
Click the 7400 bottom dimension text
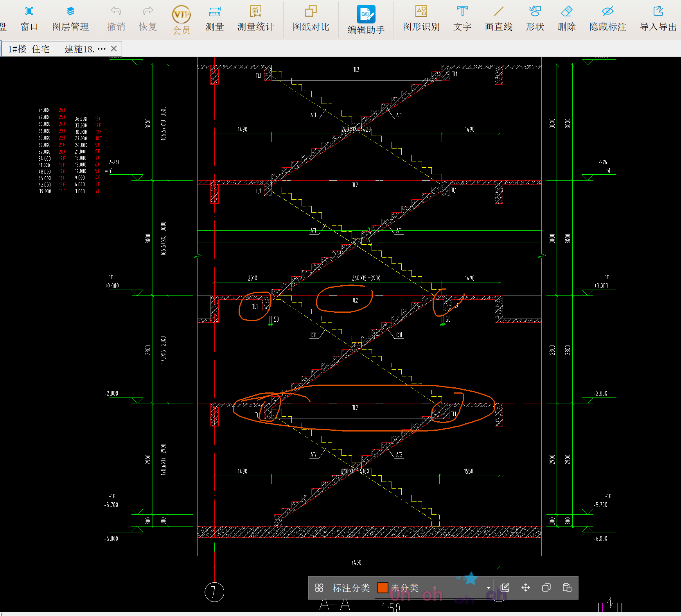coord(356,562)
